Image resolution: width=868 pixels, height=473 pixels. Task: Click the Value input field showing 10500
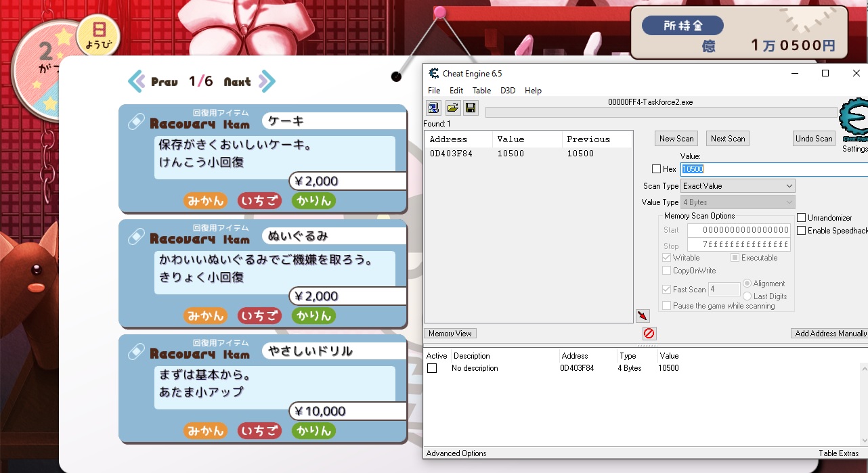(x=772, y=169)
